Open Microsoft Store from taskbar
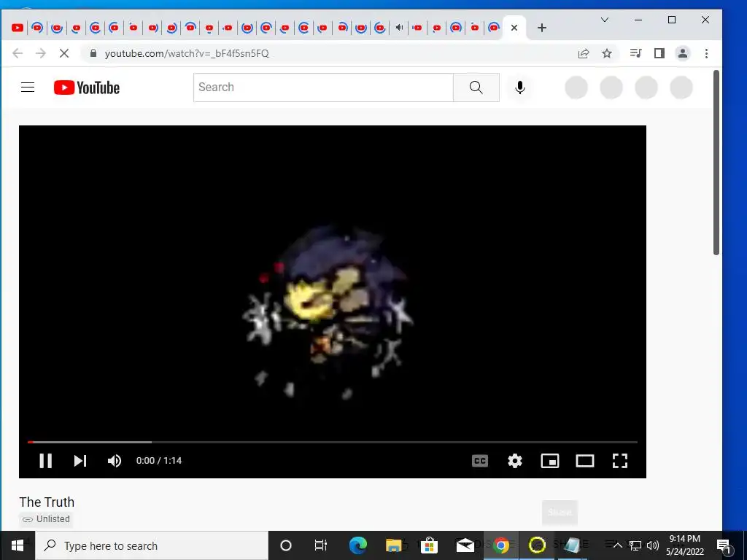This screenshot has height=560, width=747. click(429, 545)
